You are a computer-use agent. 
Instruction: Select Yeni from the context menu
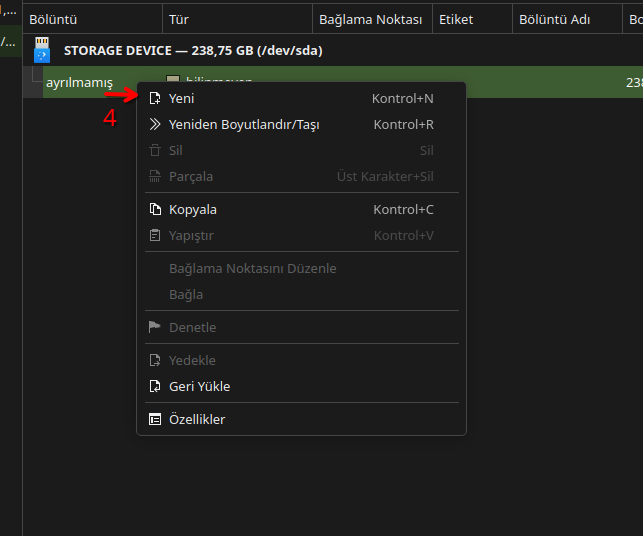(182, 98)
